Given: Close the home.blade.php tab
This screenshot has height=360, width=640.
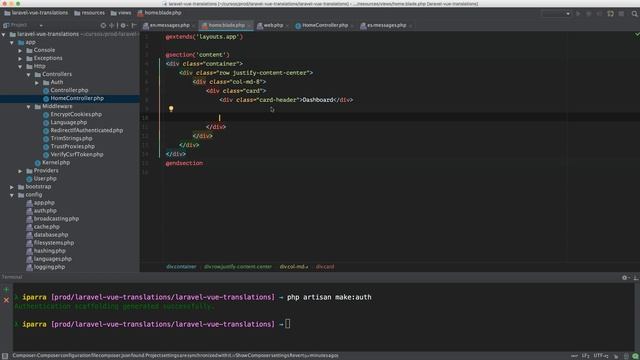Looking at the screenshot, I should (249, 26).
